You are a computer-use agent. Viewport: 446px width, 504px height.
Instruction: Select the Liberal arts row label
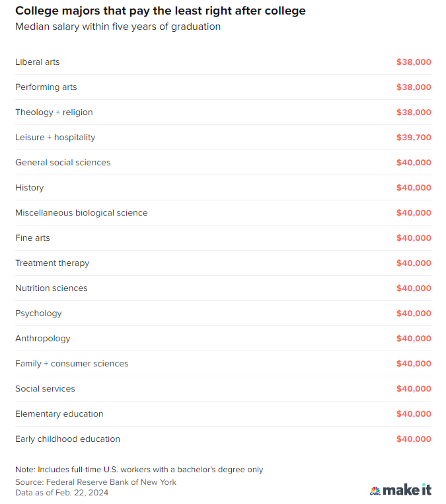tap(38, 62)
